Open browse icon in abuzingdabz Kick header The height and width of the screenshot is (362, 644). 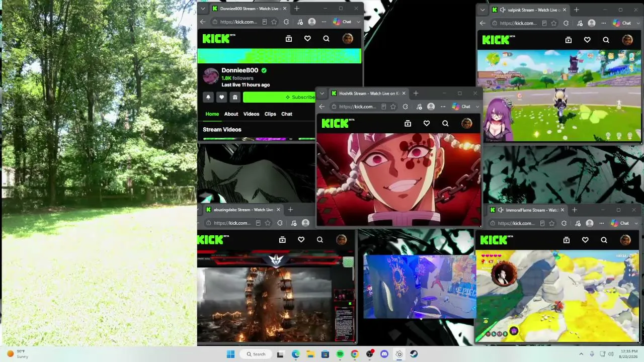(x=282, y=240)
